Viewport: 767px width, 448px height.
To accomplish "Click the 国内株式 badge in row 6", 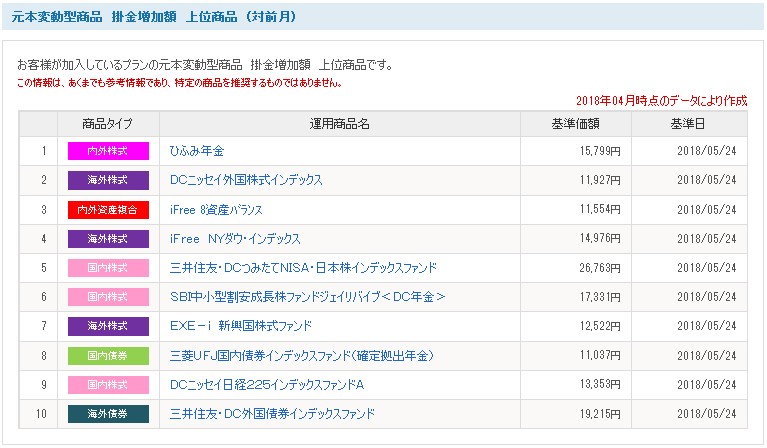I will [x=108, y=297].
